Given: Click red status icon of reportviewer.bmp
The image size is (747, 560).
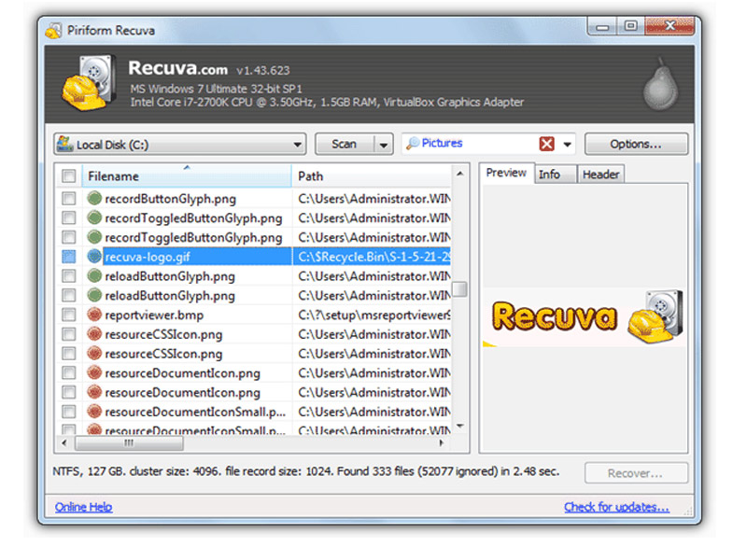Looking at the screenshot, I should [x=94, y=315].
